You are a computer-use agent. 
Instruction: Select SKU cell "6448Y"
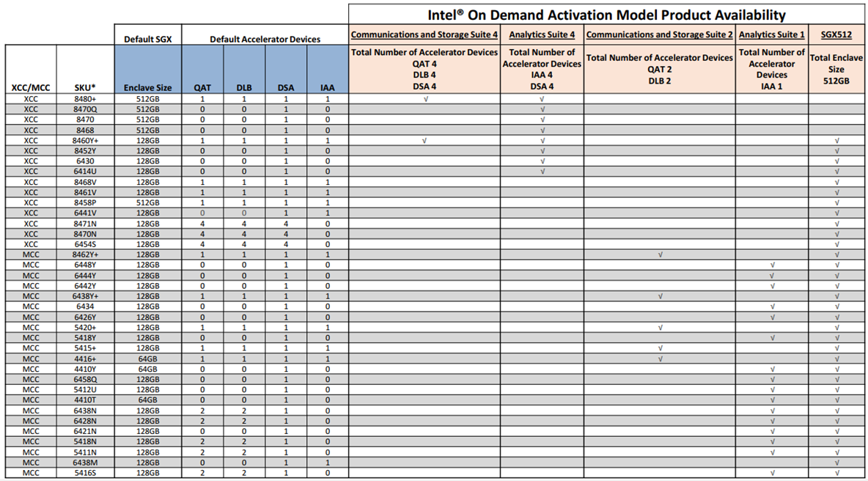(85, 265)
